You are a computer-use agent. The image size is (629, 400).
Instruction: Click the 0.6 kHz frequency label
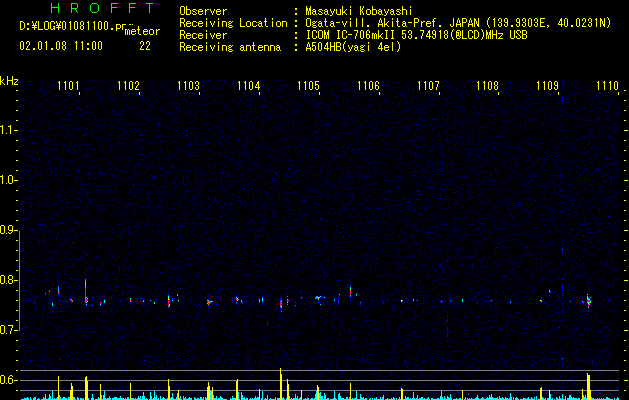pos(8,380)
